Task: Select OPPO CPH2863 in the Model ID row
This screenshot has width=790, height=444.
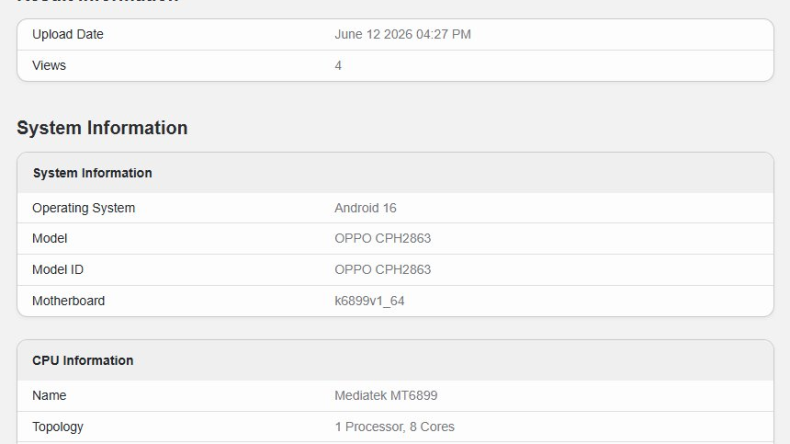Action: 382,270
